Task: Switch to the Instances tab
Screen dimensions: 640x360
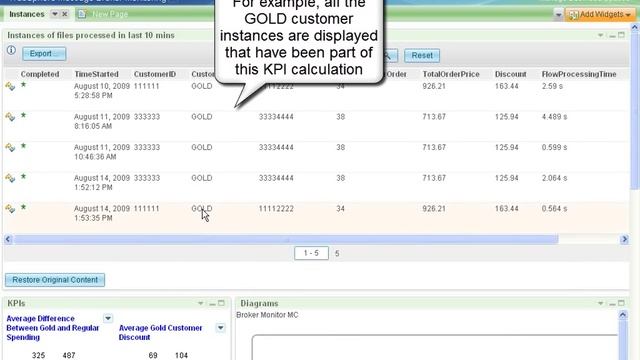Action: (27, 14)
